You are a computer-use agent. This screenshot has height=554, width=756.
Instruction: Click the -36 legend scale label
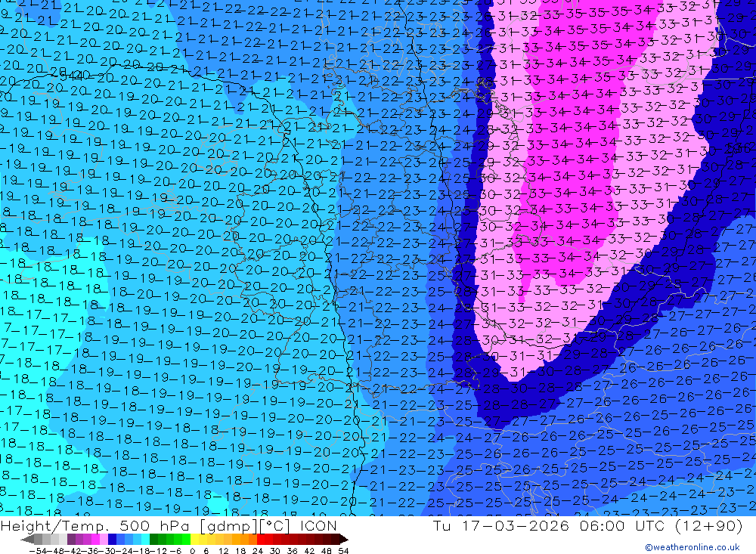click(90, 551)
